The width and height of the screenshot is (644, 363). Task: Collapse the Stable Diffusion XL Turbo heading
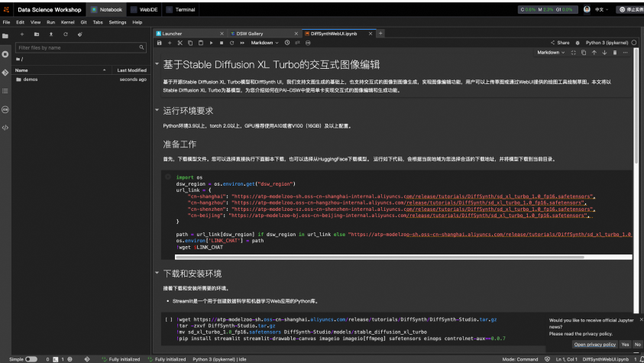(x=157, y=63)
